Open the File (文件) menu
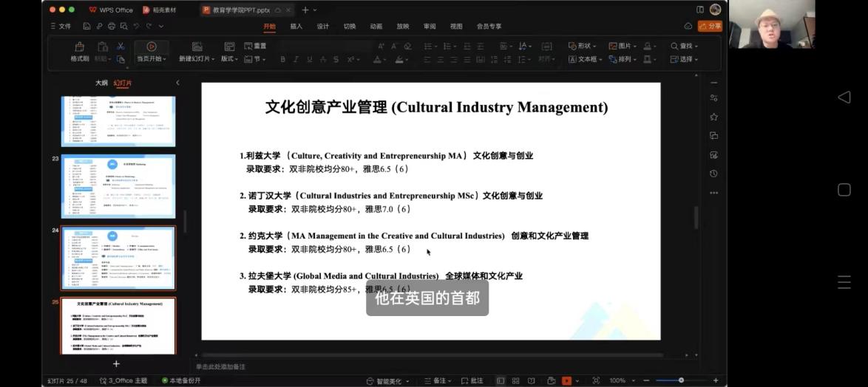Image resolution: width=868 pixels, height=387 pixels. pos(61,26)
